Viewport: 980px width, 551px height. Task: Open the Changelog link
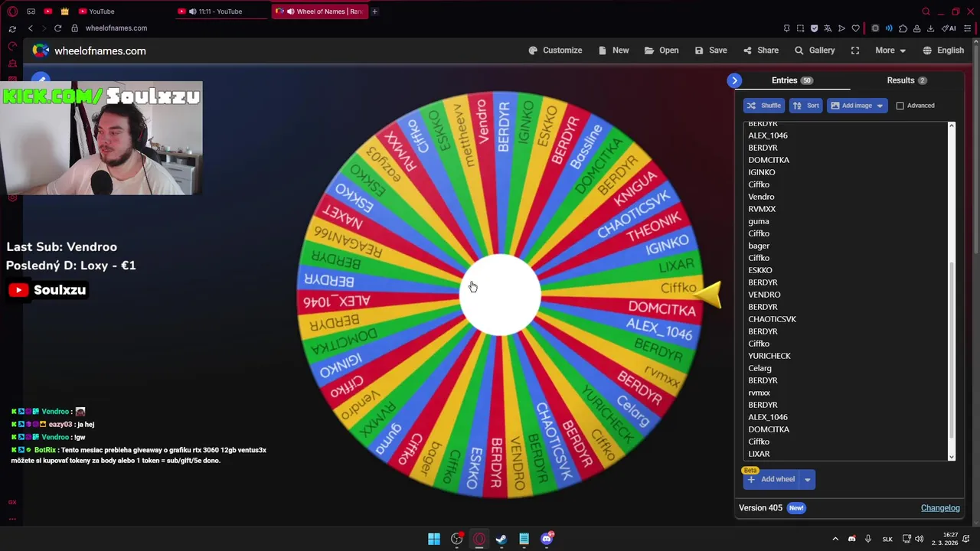click(x=940, y=508)
